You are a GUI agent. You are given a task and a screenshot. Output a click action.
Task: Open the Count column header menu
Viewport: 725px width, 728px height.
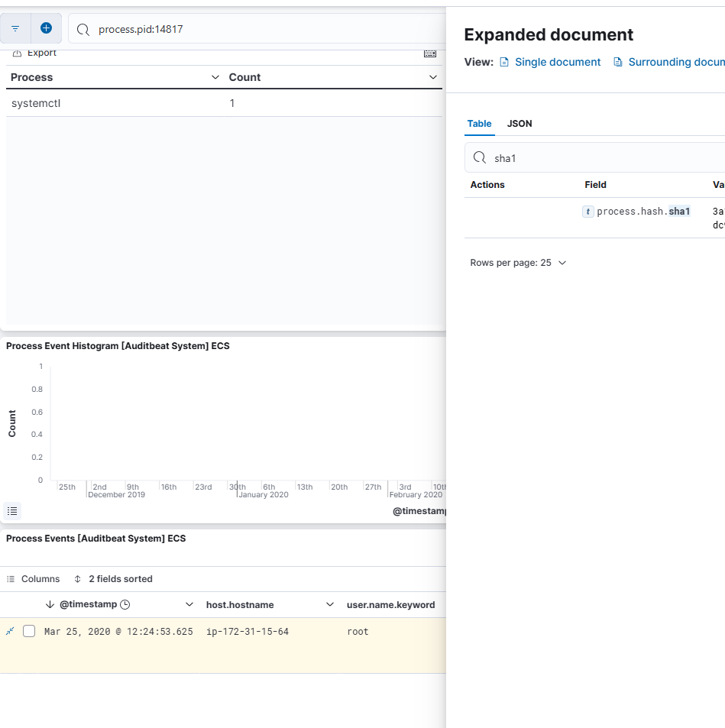pyautogui.click(x=433, y=77)
